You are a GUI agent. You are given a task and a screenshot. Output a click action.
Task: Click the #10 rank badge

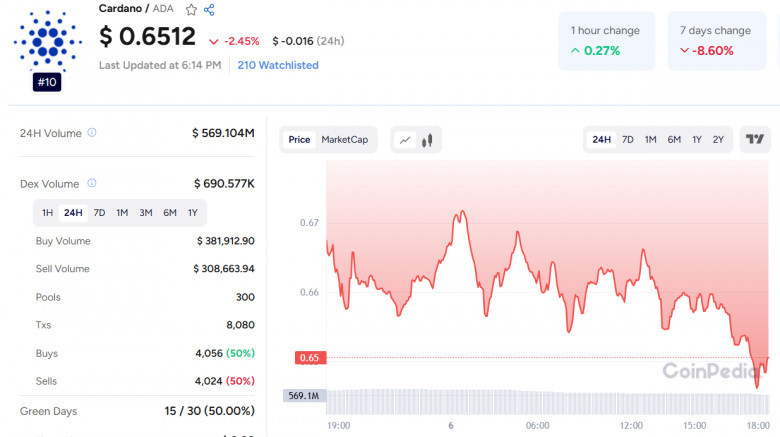[x=47, y=82]
